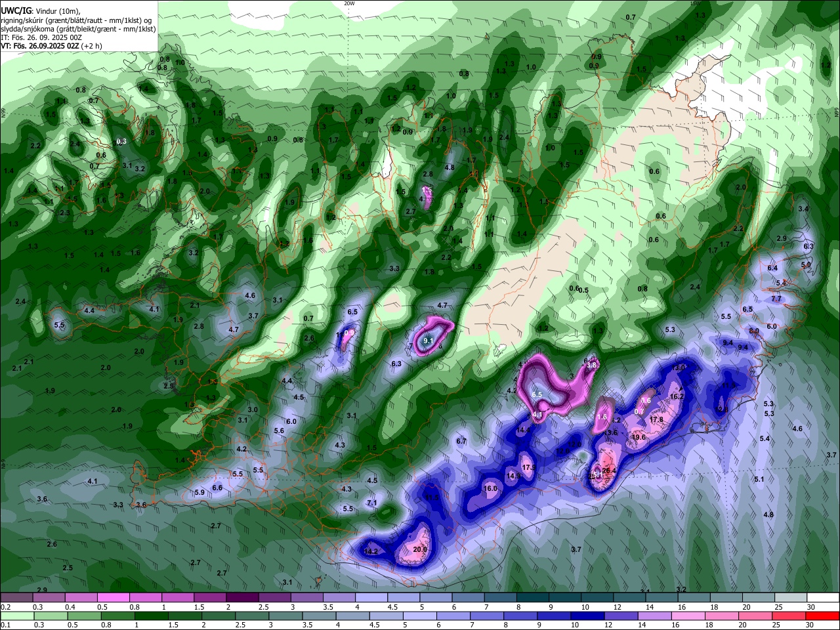Click the 6.6 value in the southwest
Image resolution: width=840 pixels, height=630 pixels.
point(217,488)
